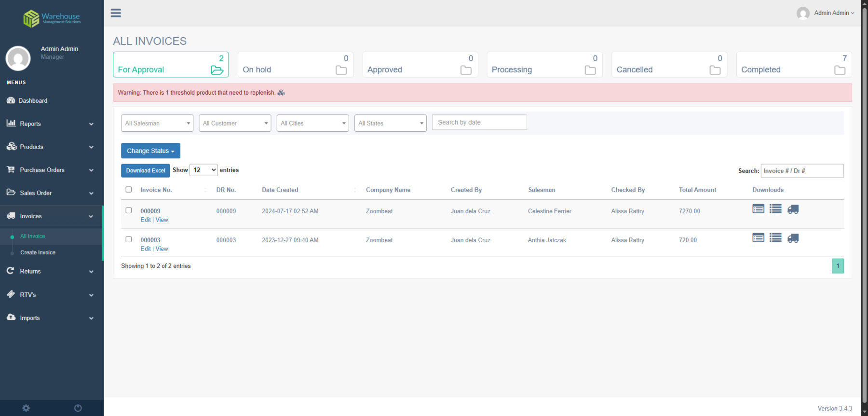Toggle the select-all checkbox in table header
The image size is (868, 416).
[129, 190]
